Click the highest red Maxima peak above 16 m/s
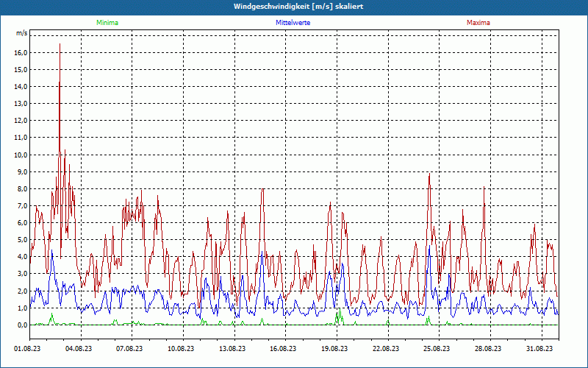588x368 pixels. [60, 44]
